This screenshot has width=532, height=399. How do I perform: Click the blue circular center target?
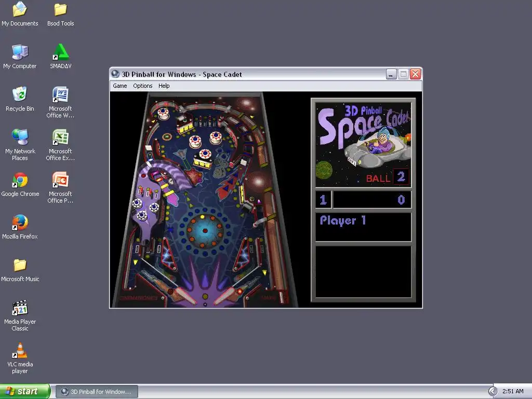coord(205,231)
